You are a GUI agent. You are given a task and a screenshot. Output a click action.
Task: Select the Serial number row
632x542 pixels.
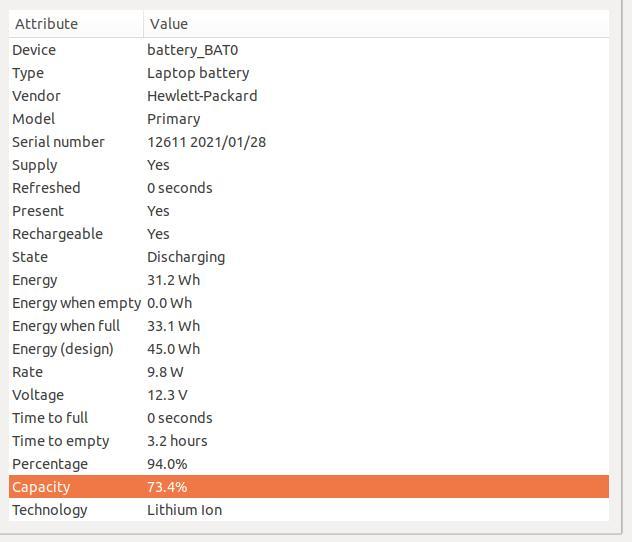point(309,142)
